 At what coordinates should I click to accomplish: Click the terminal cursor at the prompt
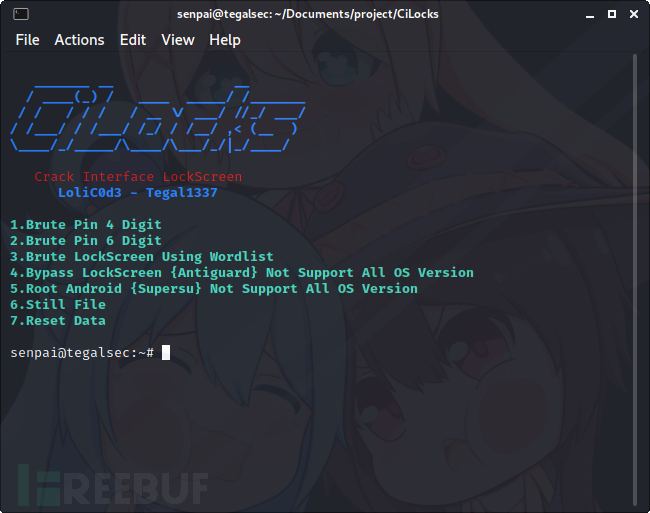point(166,353)
